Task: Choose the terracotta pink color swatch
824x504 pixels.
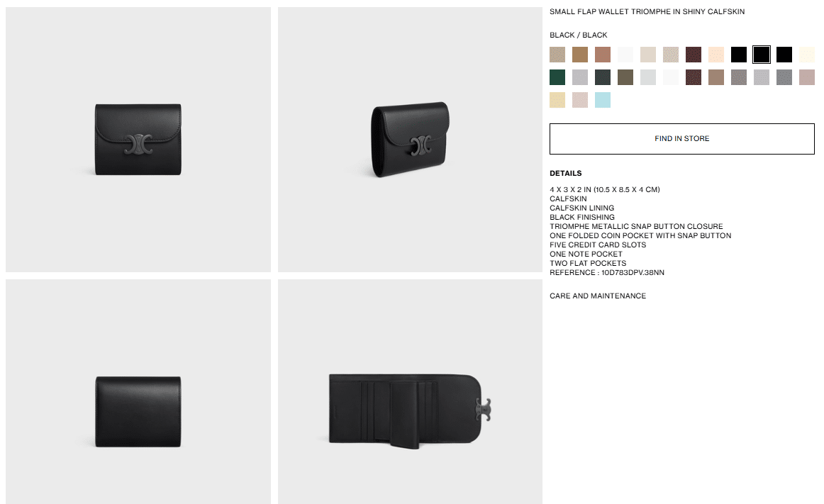Action: point(602,55)
